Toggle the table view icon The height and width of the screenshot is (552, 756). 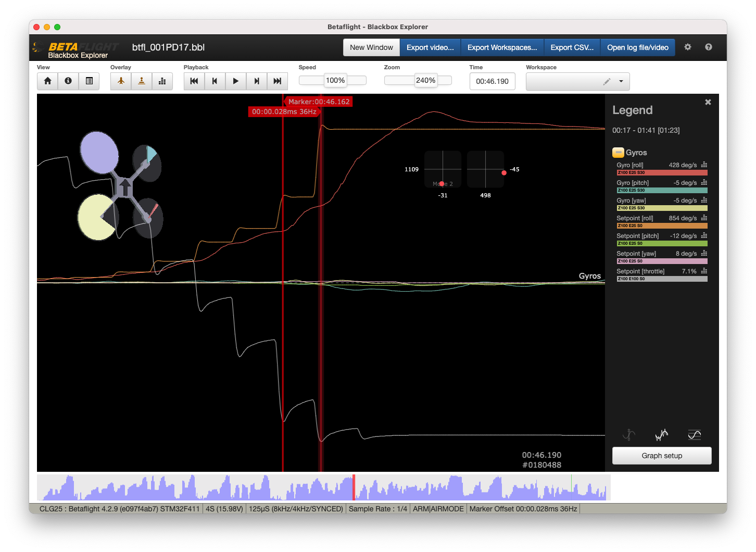[89, 81]
